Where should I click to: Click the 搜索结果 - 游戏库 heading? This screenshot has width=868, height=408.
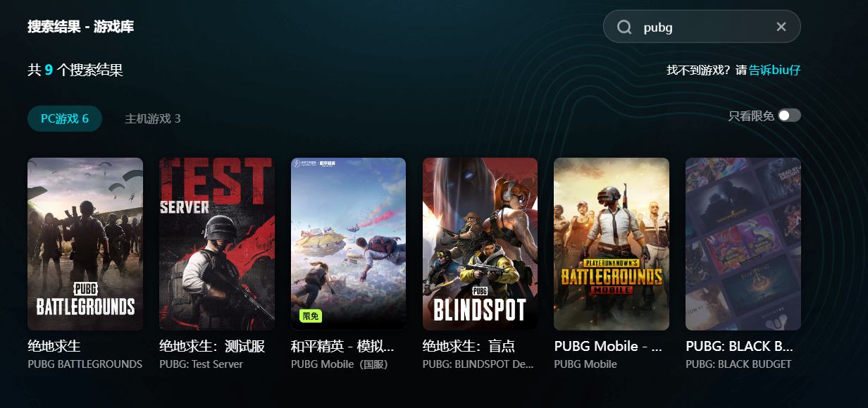(80, 27)
